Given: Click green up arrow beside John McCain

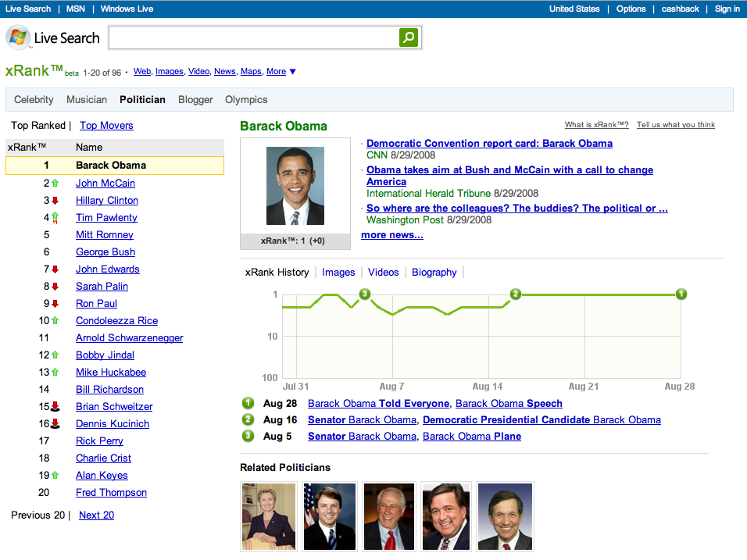Looking at the screenshot, I should [x=55, y=184].
